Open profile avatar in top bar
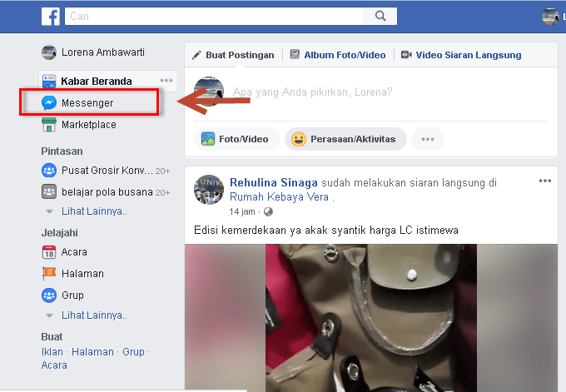 pyautogui.click(x=550, y=17)
